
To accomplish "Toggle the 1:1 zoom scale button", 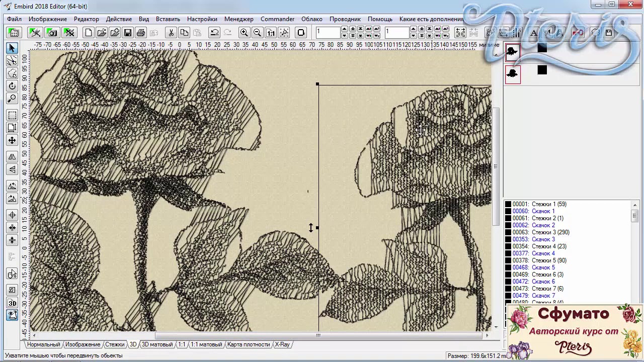I will 271,33.
